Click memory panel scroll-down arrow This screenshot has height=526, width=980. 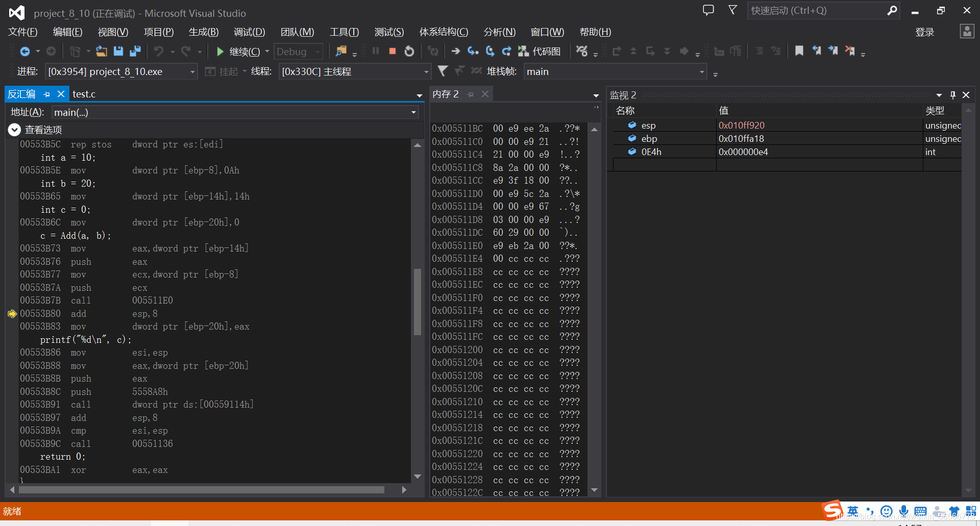[594, 490]
